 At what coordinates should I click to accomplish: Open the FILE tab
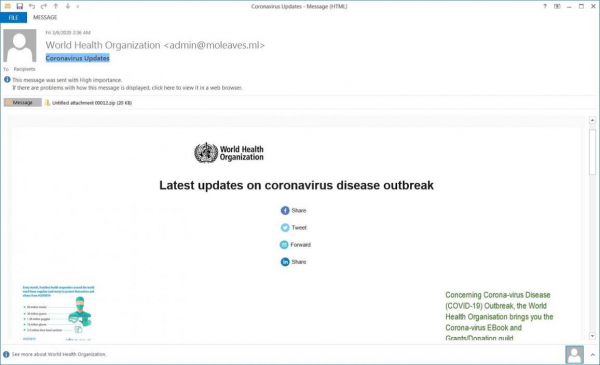click(13, 18)
